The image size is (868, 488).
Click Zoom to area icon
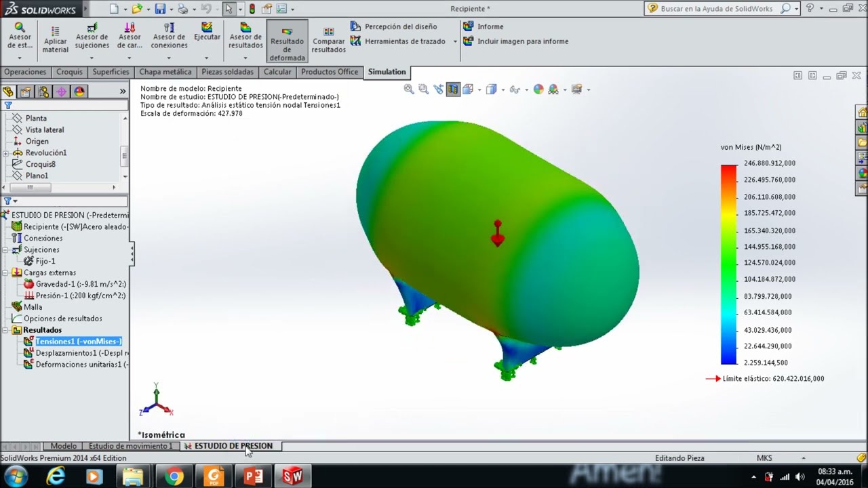coord(423,89)
